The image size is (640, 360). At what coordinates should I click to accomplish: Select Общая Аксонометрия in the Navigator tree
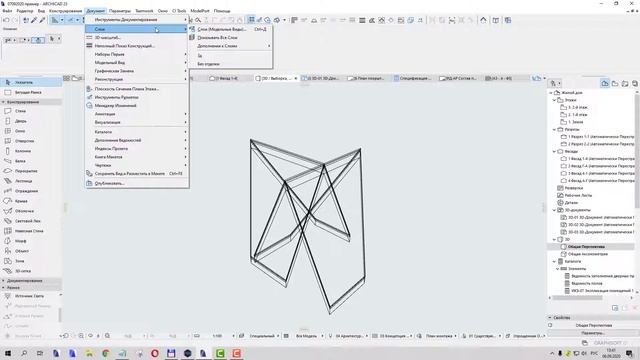click(x=588, y=254)
